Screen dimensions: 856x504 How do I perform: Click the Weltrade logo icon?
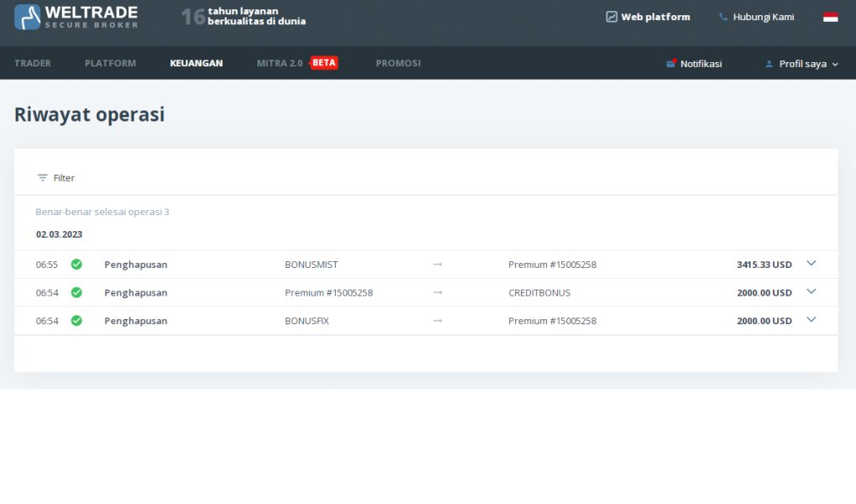point(27,17)
